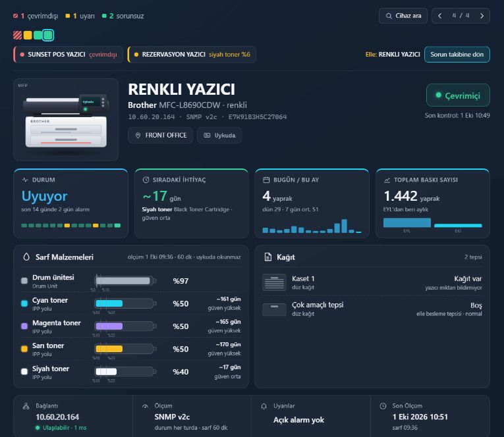Click the cyan color swatch next to Cyan toner

[x=24, y=303]
